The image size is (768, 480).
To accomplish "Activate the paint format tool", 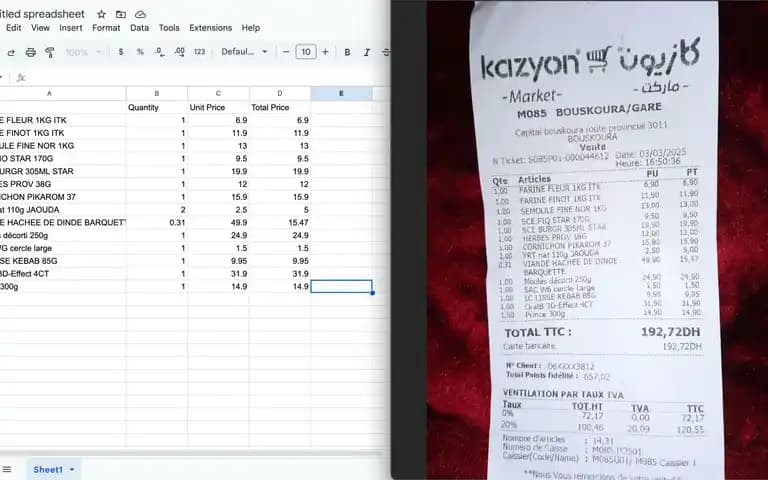I will click(49, 52).
